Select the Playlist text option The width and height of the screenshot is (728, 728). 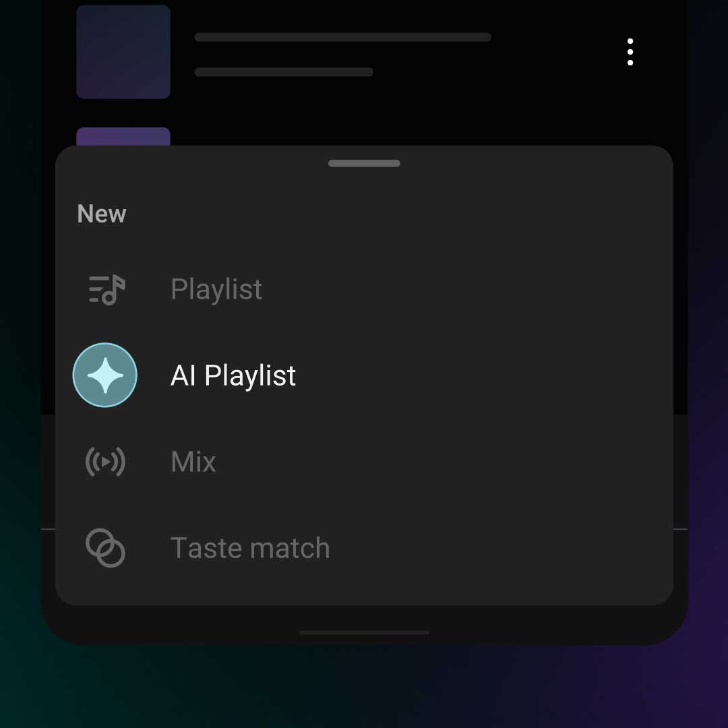[216, 289]
